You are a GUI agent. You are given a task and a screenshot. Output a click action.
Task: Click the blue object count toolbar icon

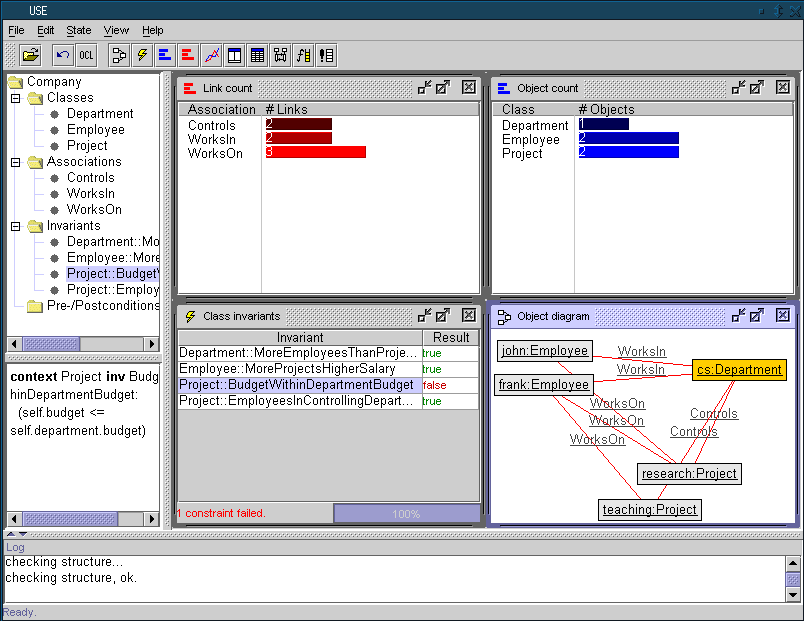(x=165, y=54)
